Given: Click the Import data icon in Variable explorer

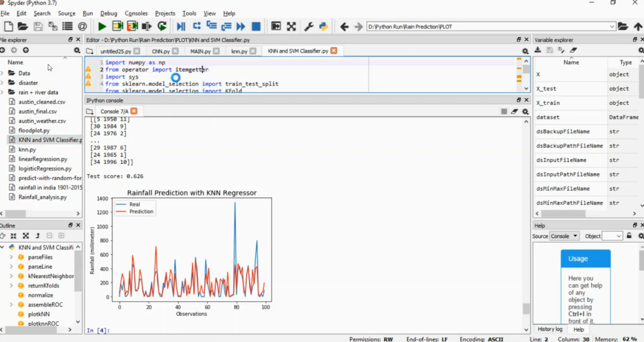Looking at the screenshot, I should point(538,50).
